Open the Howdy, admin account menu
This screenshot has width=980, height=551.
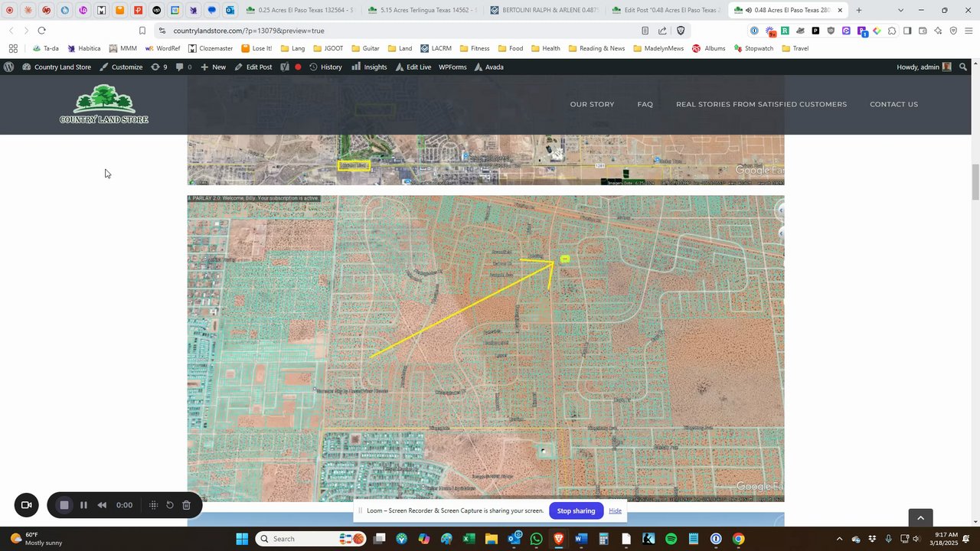tap(924, 67)
